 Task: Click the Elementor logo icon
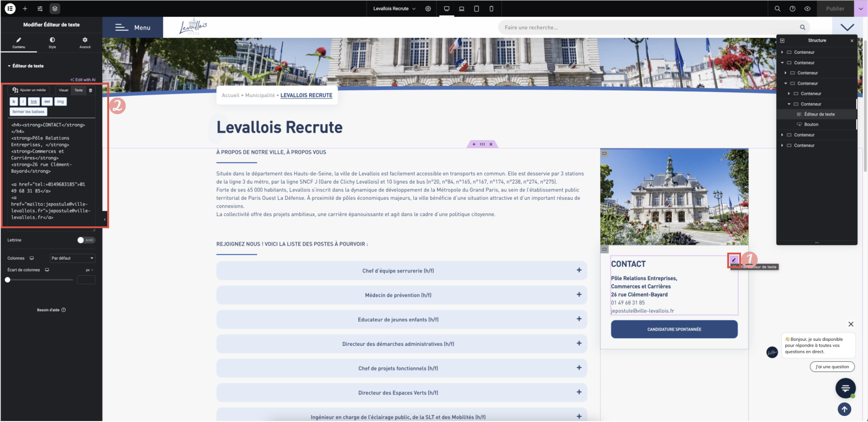(10, 8)
